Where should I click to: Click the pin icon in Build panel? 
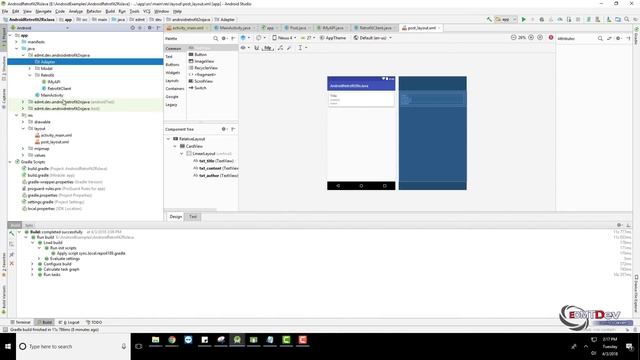tap(11, 254)
